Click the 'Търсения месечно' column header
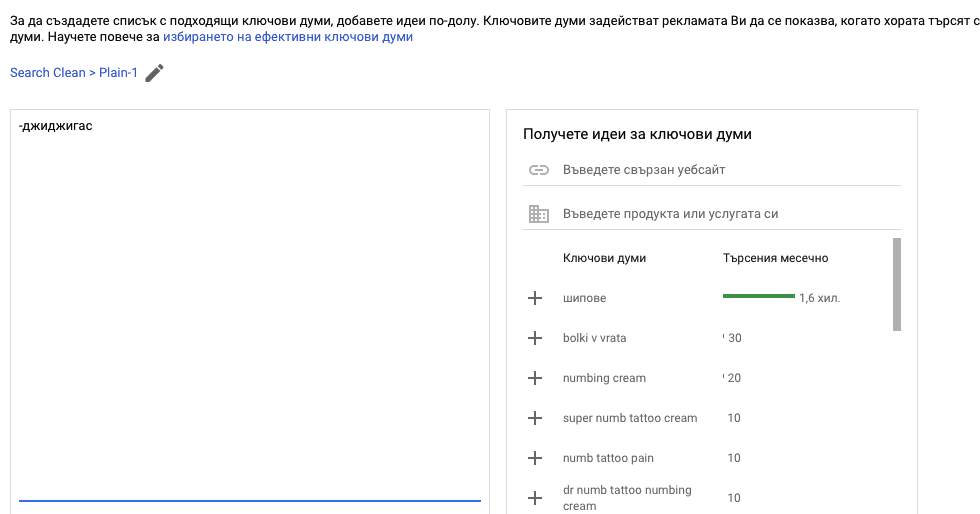Viewport: 980px width, 514px height. point(775,258)
